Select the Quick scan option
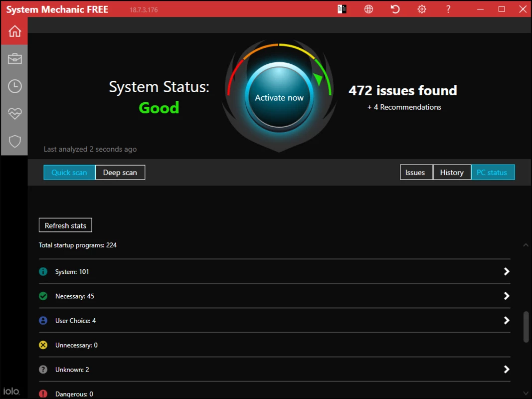This screenshot has height=399, width=532. (69, 173)
